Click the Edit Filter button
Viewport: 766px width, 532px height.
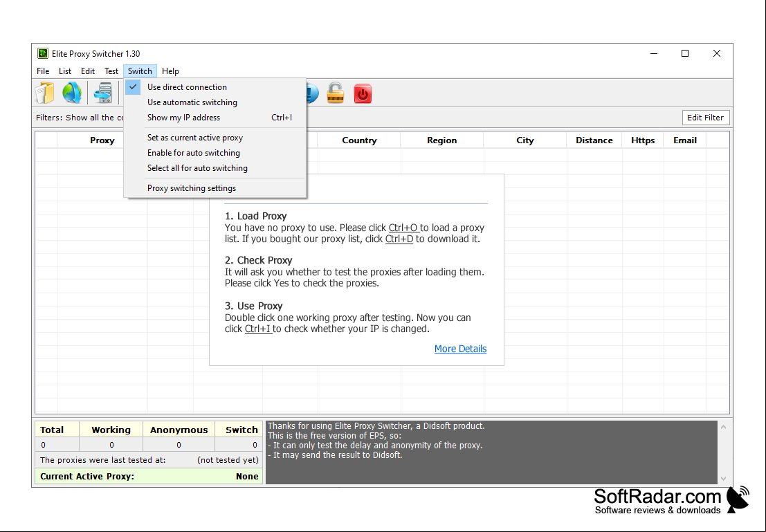coord(705,117)
